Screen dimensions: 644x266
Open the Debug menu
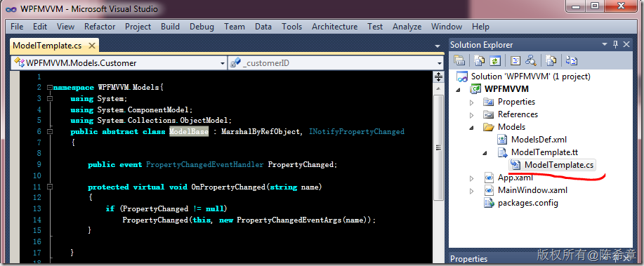click(x=202, y=27)
